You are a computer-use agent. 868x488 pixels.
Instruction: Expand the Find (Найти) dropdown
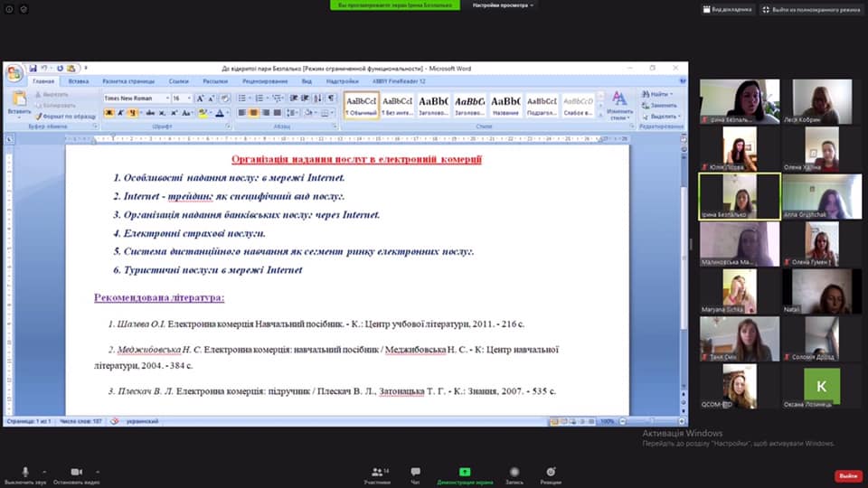coord(672,94)
